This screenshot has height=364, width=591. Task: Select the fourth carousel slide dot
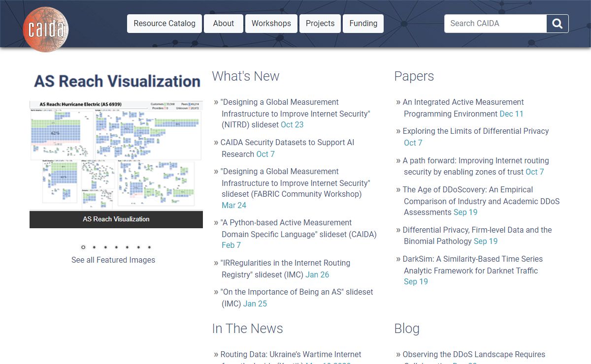116,247
